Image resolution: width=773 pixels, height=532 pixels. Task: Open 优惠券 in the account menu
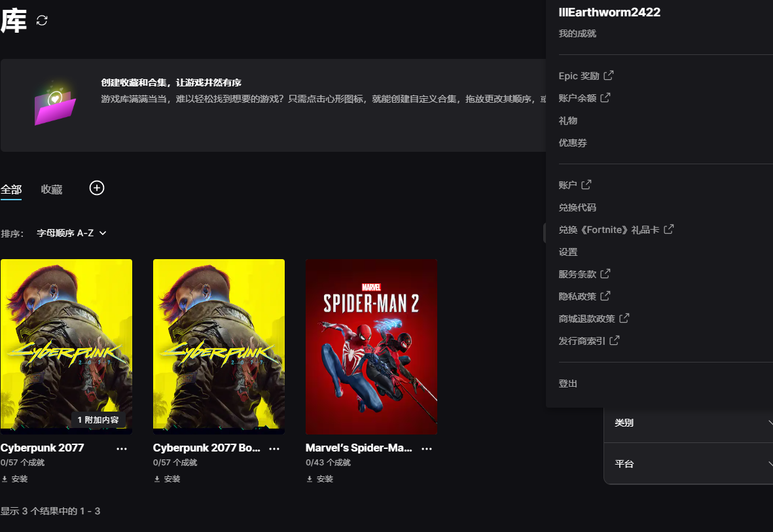[x=572, y=143]
